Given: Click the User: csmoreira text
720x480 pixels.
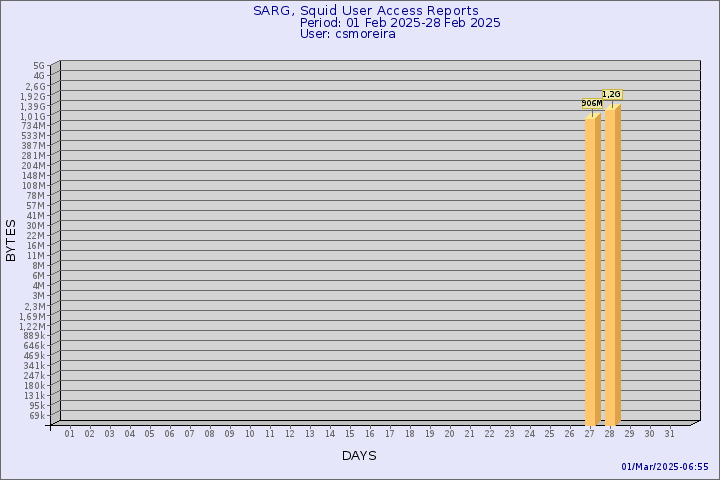Looking at the screenshot, I should pos(348,34).
